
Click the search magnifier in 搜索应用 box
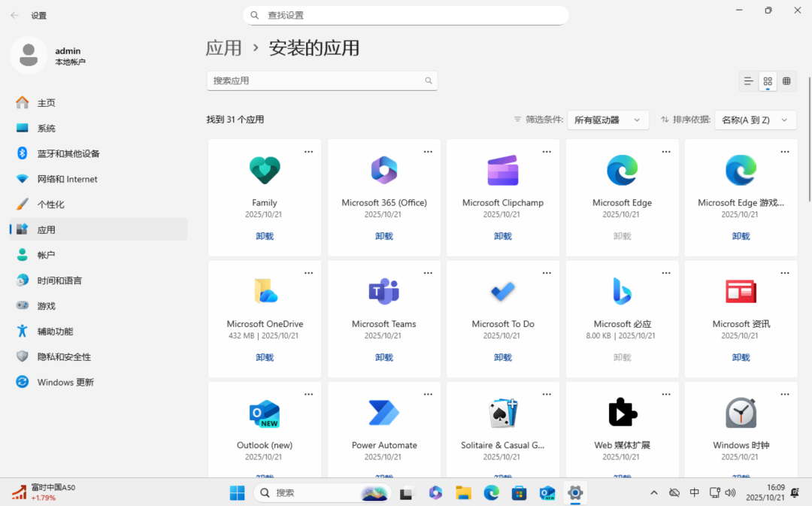click(429, 80)
